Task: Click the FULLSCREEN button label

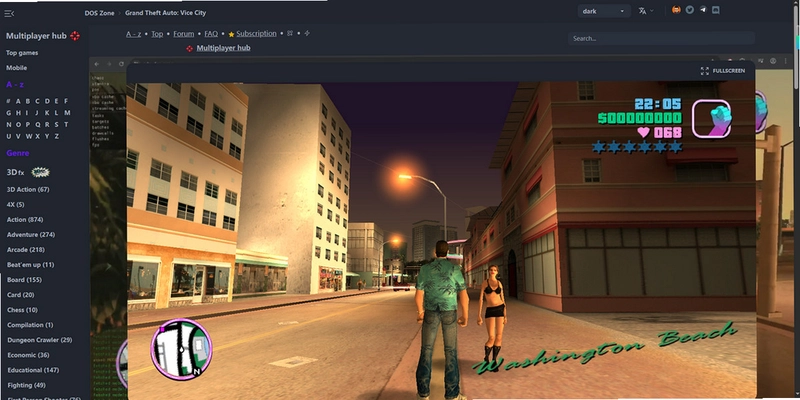Action: click(x=729, y=71)
